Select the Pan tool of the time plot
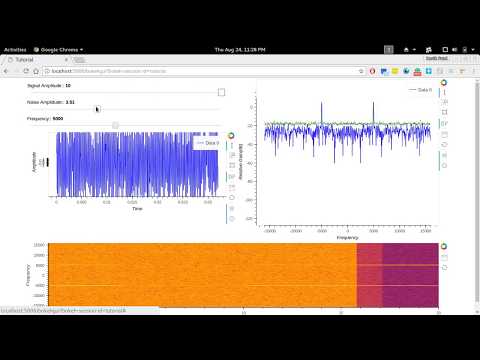 [x=232, y=145]
